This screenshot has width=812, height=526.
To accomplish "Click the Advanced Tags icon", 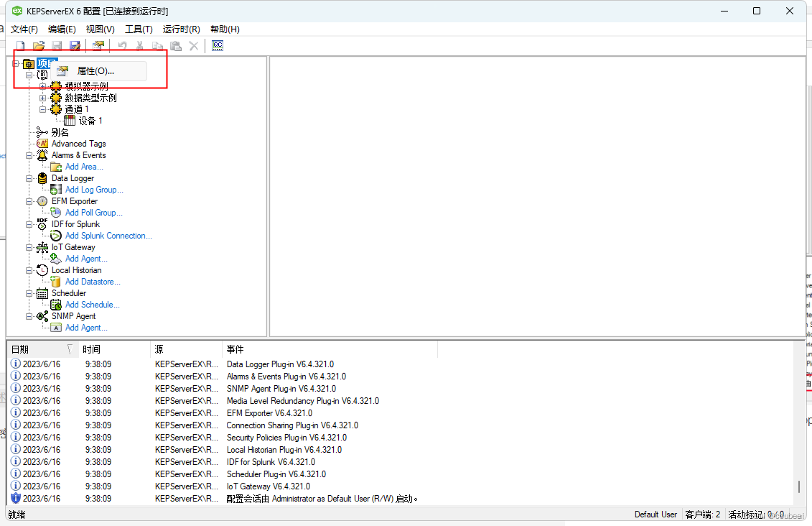I will click(x=42, y=144).
